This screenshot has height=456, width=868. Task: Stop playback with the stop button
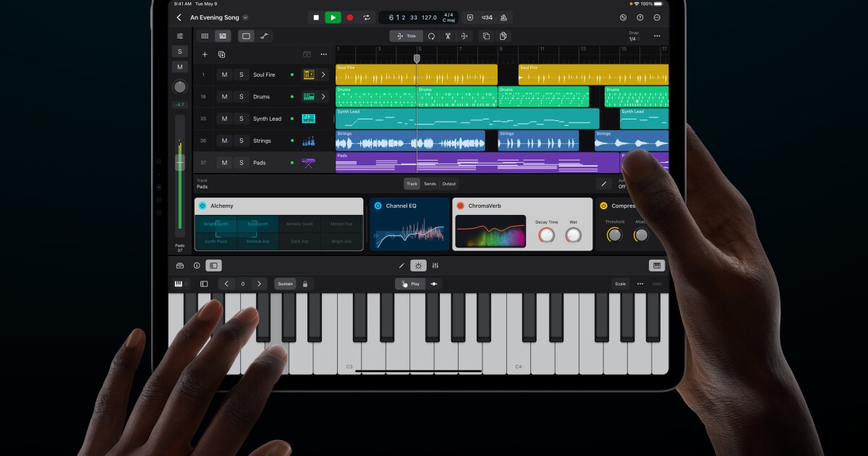pos(316,17)
